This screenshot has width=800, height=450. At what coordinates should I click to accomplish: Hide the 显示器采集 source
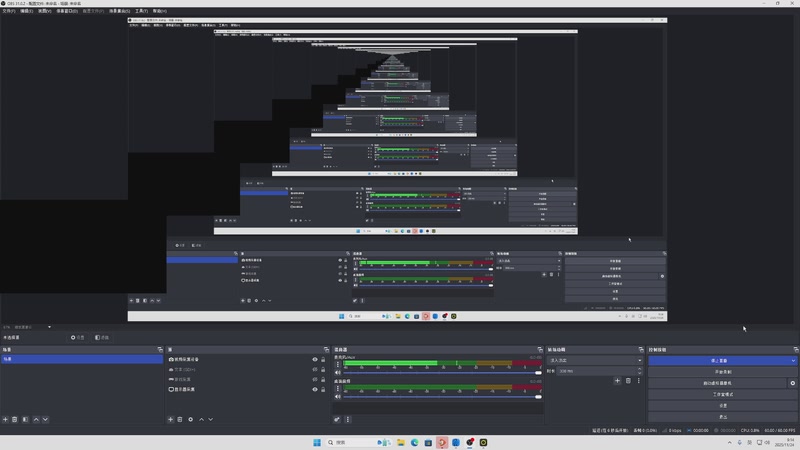[x=315, y=389]
